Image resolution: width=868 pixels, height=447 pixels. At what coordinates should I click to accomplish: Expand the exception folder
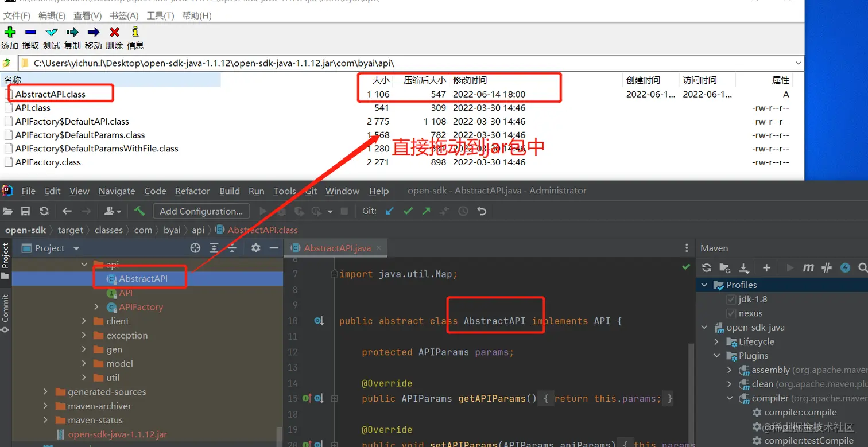coord(84,335)
